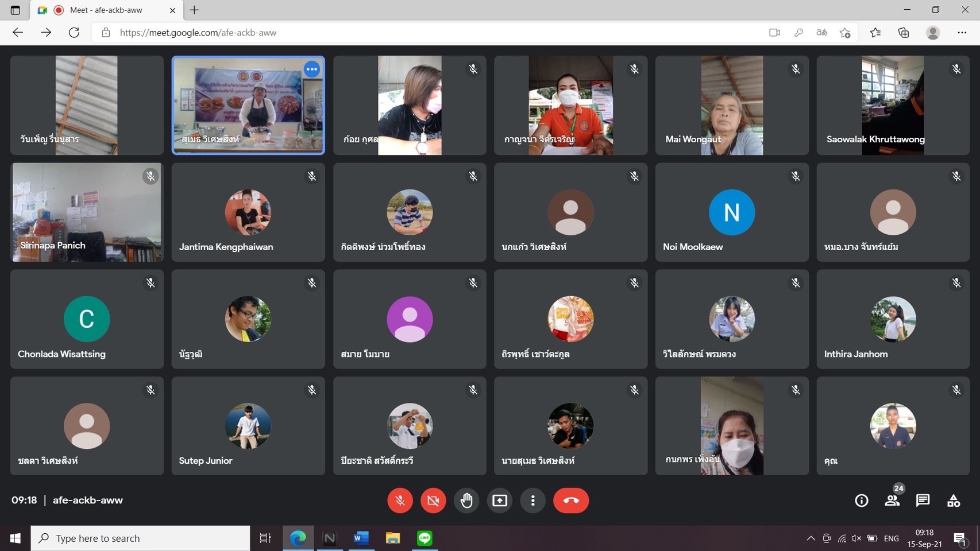
Task: Click the Meet - afe-ackb-aww browser tab
Action: (106, 10)
